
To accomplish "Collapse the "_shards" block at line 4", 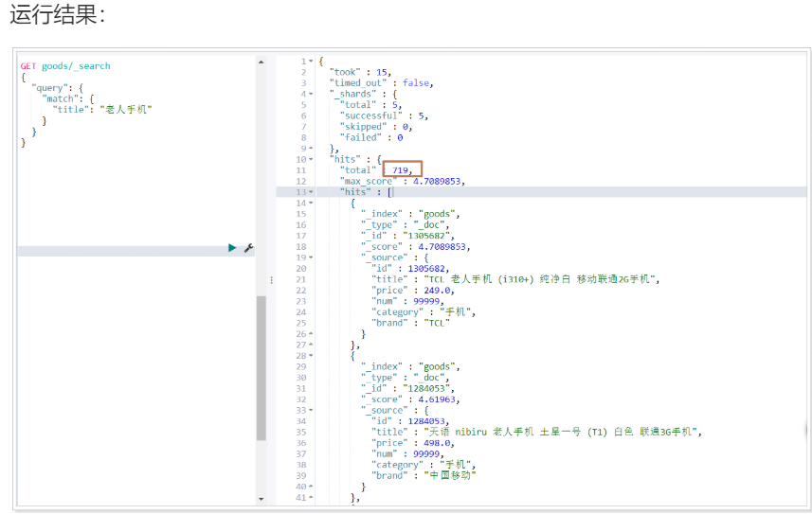I will [311, 94].
